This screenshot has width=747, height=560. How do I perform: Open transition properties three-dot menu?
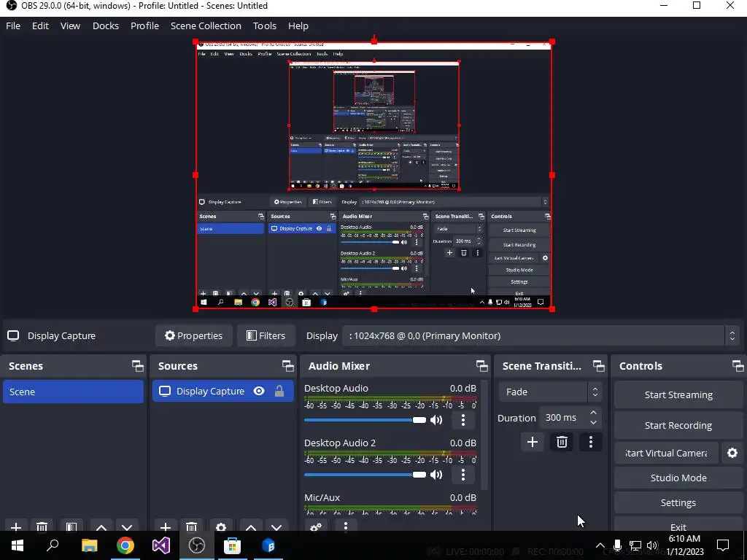591,442
